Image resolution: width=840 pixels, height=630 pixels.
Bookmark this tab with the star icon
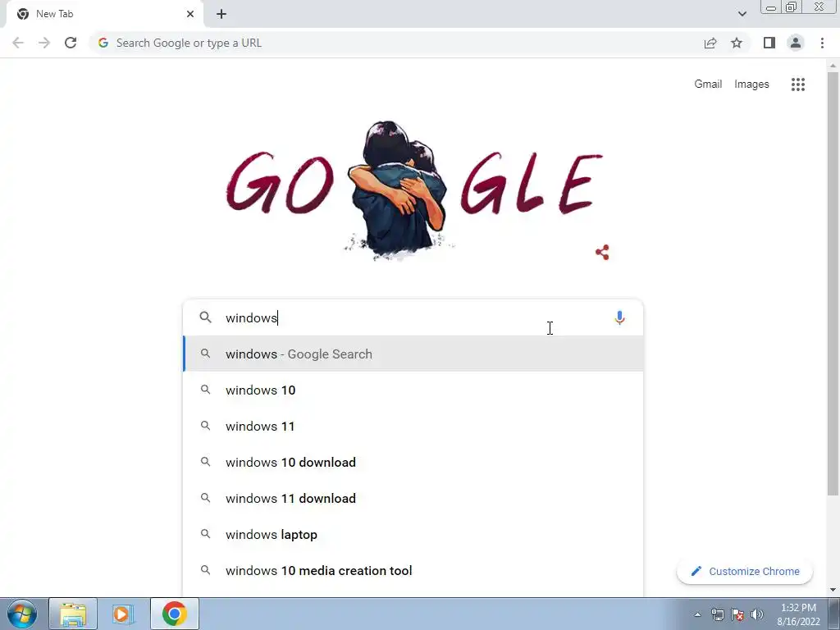click(x=737, y=43)
